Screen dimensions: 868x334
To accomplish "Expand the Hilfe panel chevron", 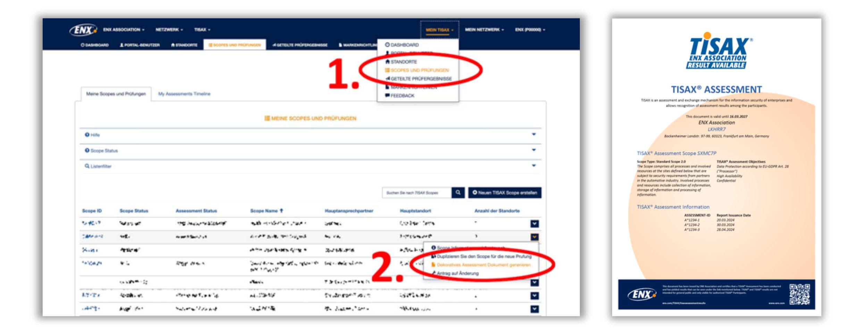I will pos(534,135).
